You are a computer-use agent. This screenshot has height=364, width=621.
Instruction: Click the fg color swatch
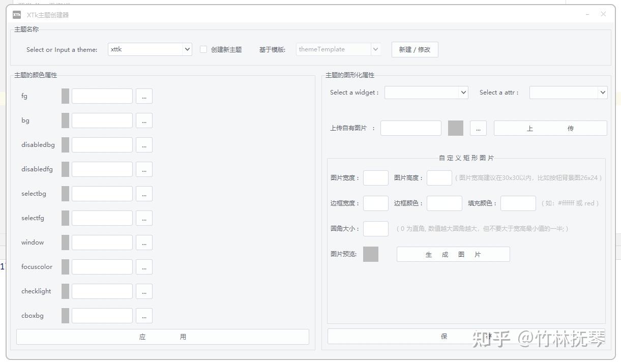click(x=65, y=96)
